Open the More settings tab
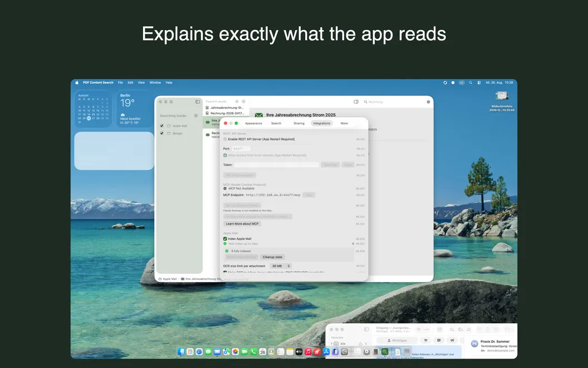The height and width of the screenshot is (368, 588). click(344, 123)
